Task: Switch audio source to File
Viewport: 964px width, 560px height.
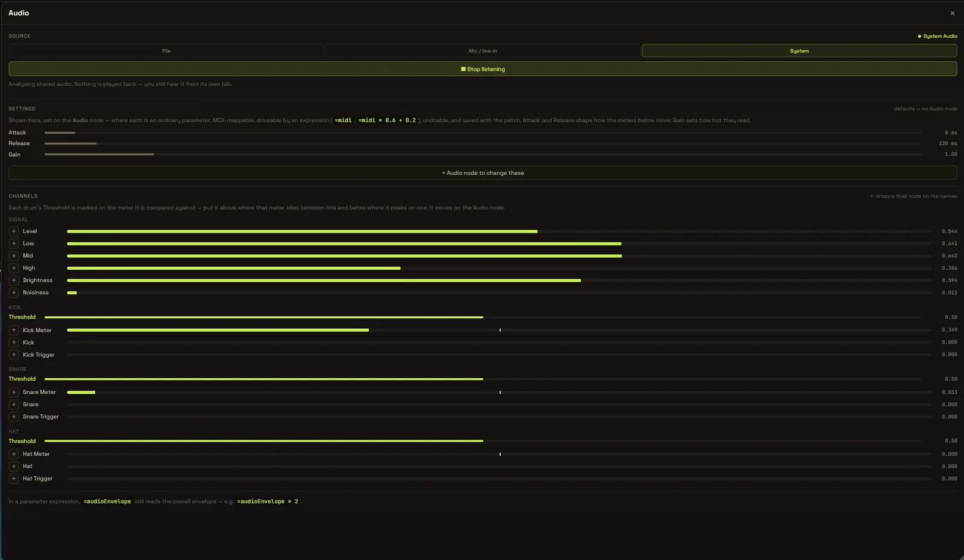Action: pyautogui.click(x=166, y=51)
